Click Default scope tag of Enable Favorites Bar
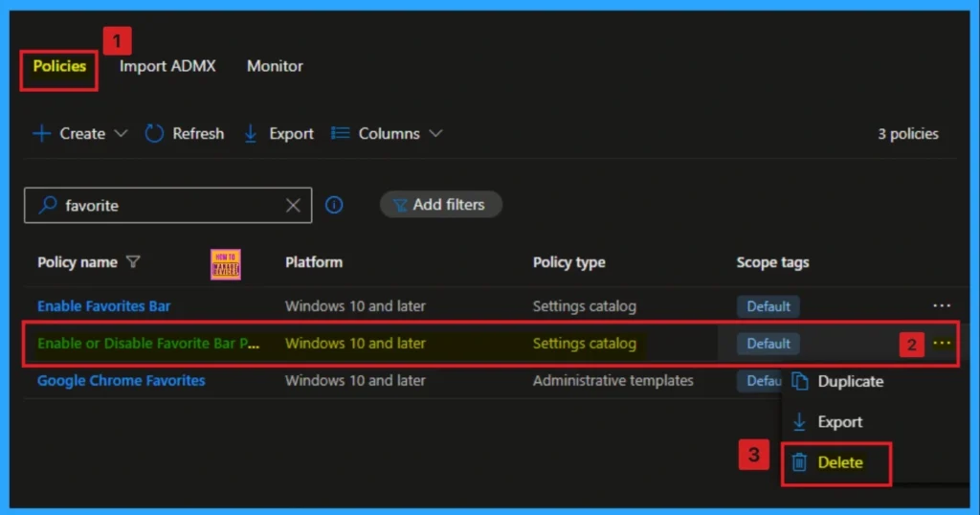The height and width of the screenshot is (515, 980). (768, 306)
